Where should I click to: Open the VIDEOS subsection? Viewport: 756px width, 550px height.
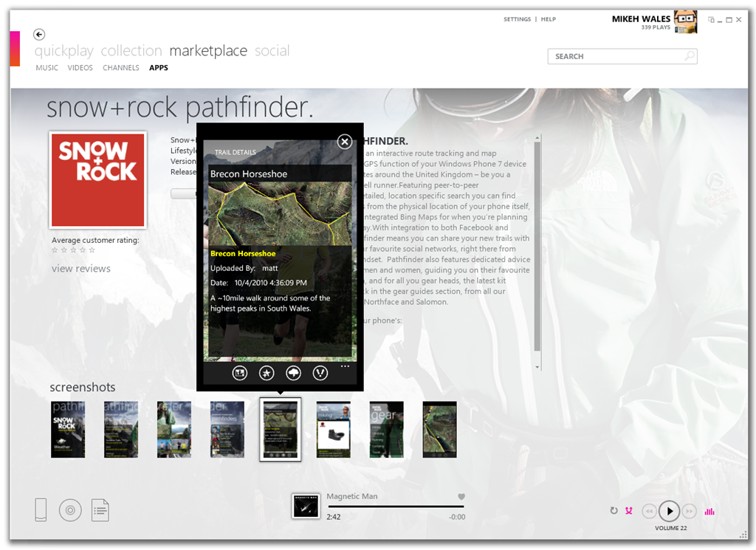point(80,68)
